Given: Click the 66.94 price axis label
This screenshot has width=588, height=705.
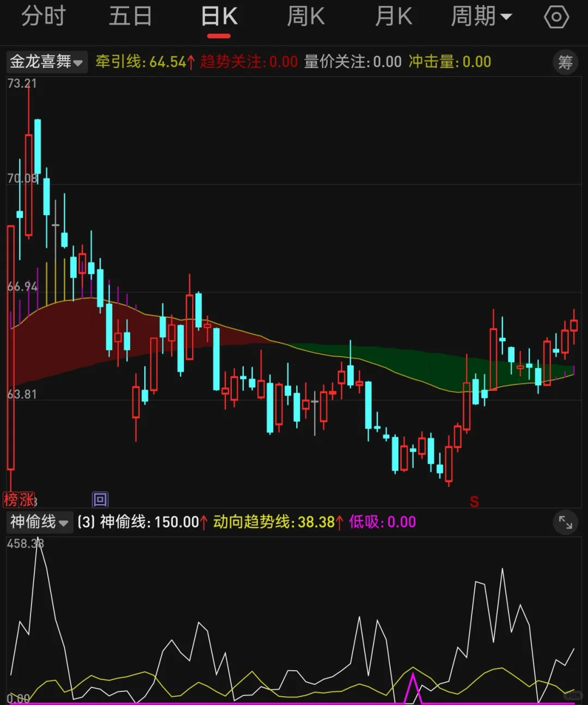Looking at the screenshot, I should (x=22, y=286).
